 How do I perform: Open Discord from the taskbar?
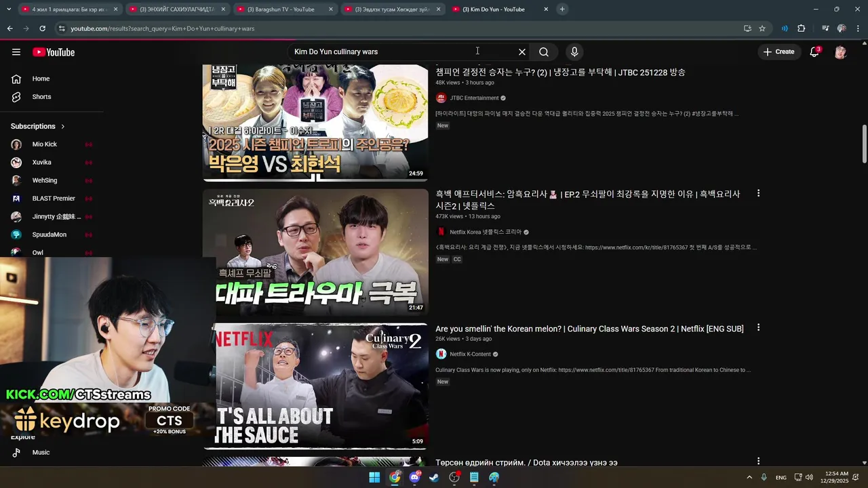(414, 477)
